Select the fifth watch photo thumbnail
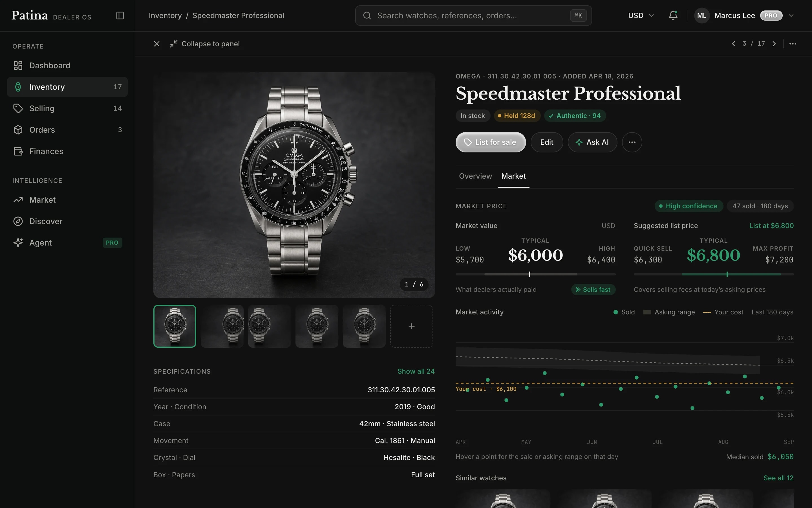This screenshot has width=812, height=508. [x=364, y=326]
